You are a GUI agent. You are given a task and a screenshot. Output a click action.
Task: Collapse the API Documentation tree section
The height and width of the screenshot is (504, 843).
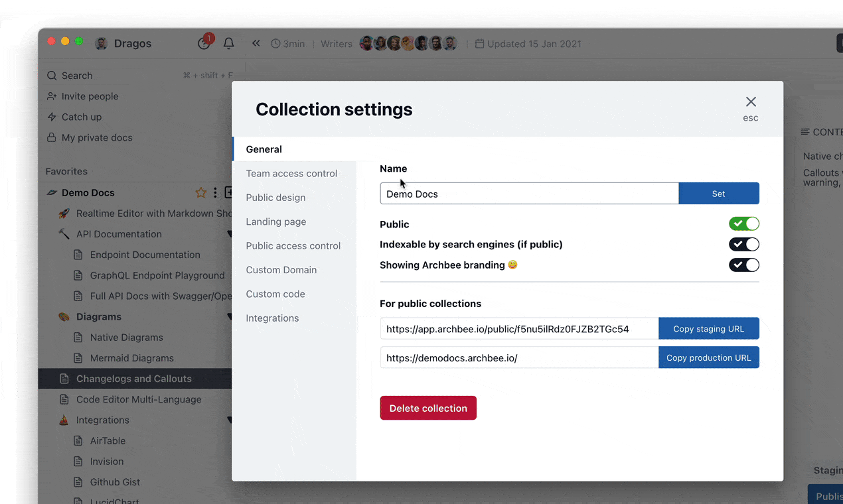(230, 234)
